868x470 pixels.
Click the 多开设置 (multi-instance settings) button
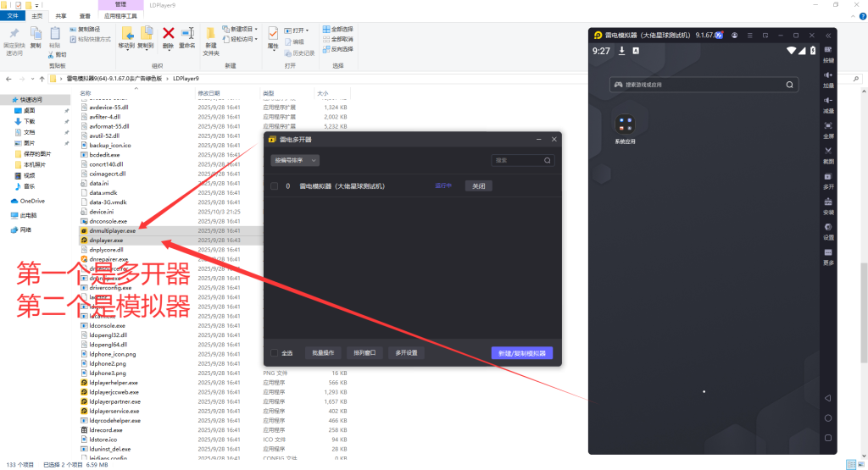pyautogui.click(x=406, y=353)
